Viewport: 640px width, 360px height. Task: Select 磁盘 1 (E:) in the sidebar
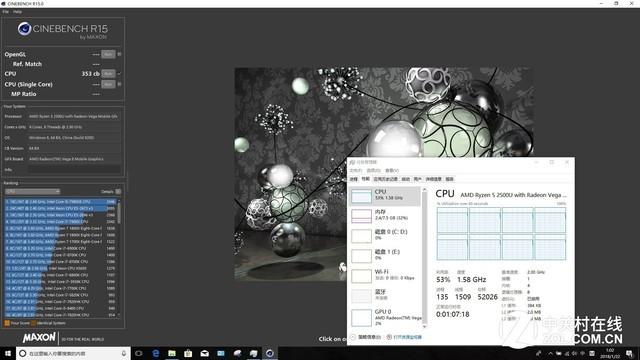point(385,256)
